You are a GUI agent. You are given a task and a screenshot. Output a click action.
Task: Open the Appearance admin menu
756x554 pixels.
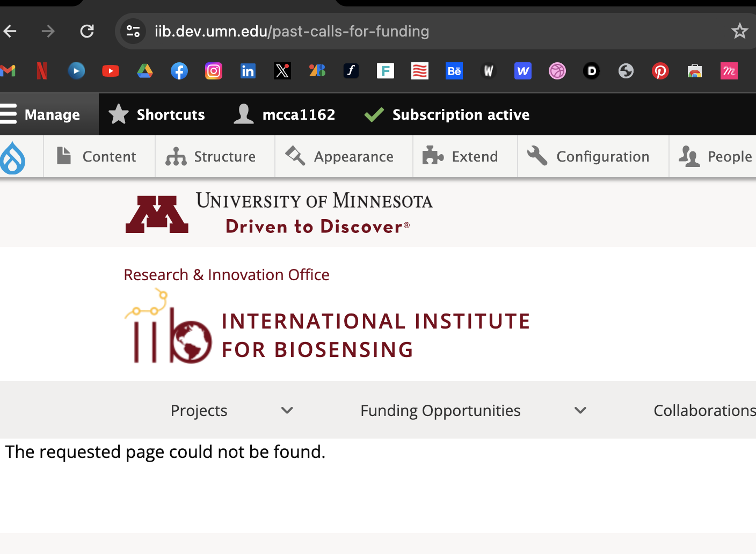340,157
